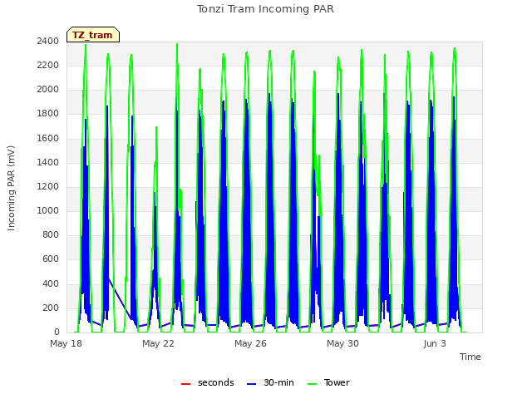Select the Tower legend label
The image size is (532, 399).
coord(337,382)
